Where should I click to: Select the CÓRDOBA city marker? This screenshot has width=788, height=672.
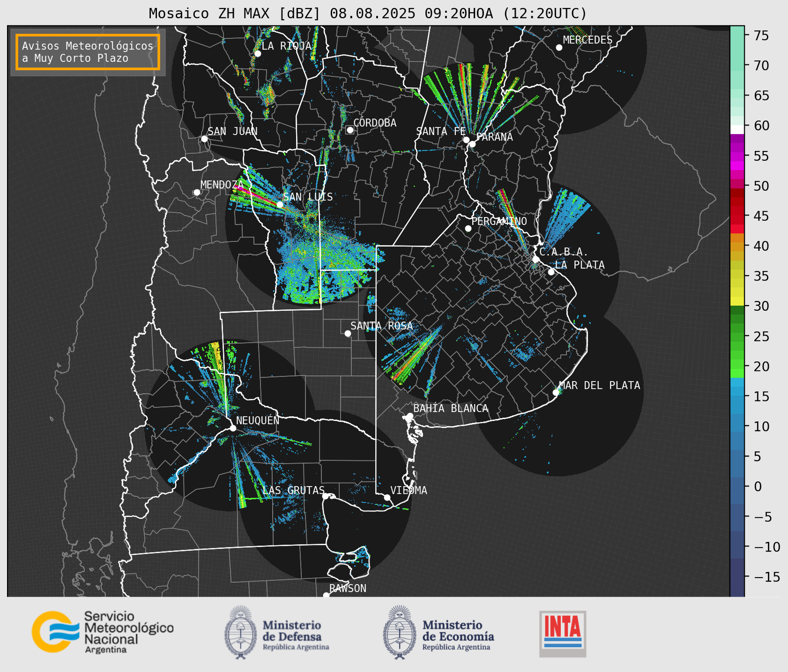(350, 130)
